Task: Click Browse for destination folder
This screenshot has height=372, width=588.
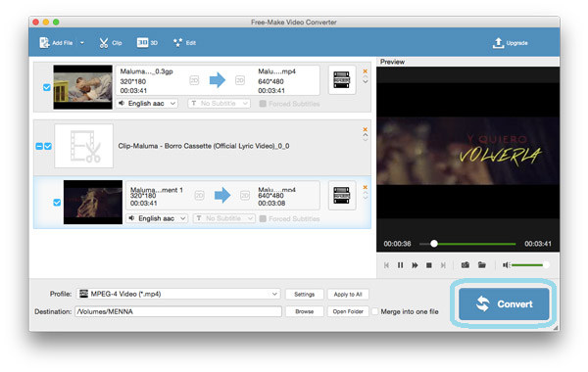Action: 304,311
